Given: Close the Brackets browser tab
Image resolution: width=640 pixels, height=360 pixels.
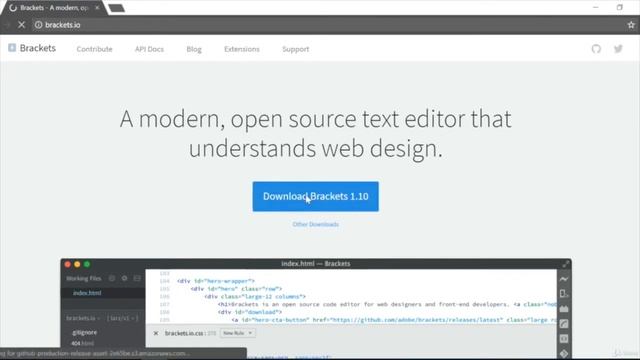Looking at the screenshot, I should [x=97, y=8].
